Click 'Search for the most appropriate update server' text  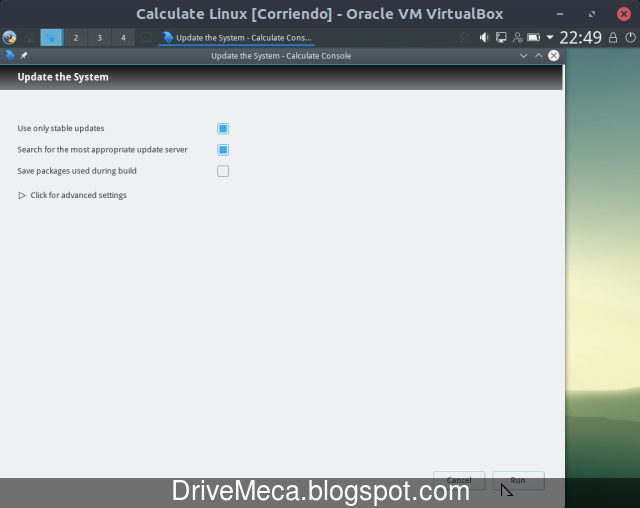pyautogui.click(x=102, y=150)
